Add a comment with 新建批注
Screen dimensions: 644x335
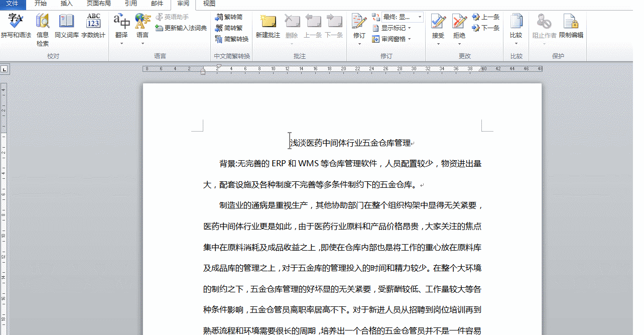(x=268, y=26)
